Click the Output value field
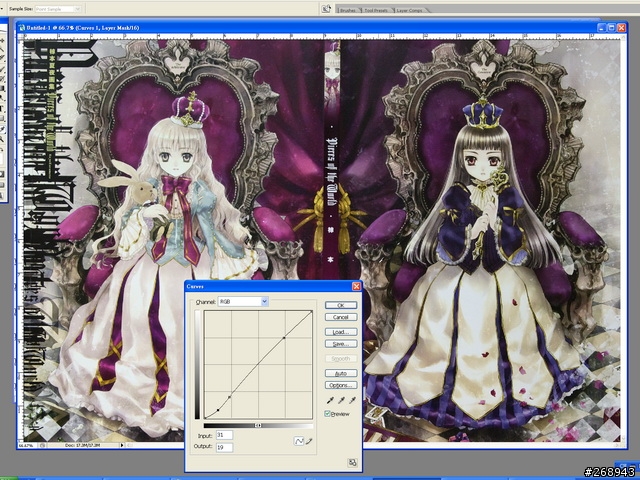The image size is (640, 480). pos(224,447)
